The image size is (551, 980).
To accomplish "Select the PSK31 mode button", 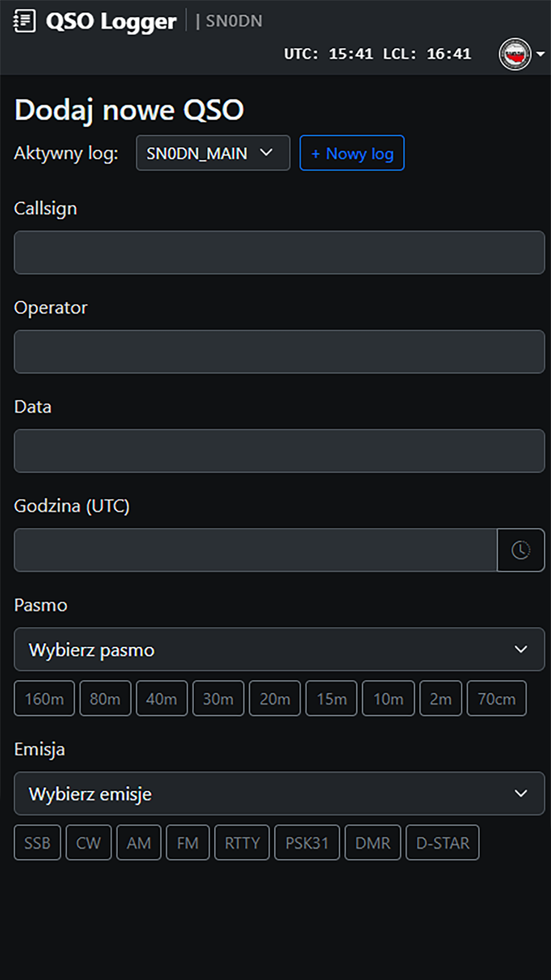I will (x=307, y=843).
